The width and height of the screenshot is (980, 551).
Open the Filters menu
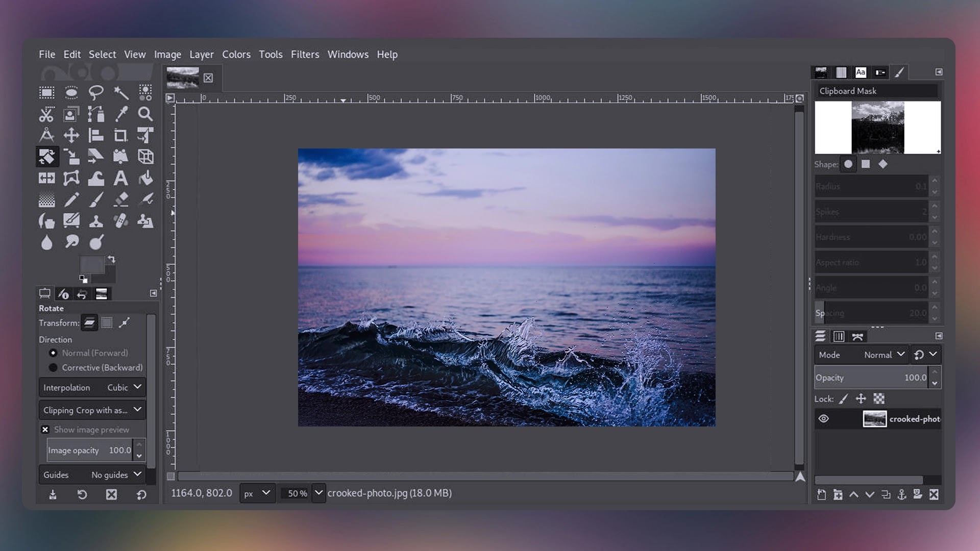pyautogui.click(x=305, y=54)
